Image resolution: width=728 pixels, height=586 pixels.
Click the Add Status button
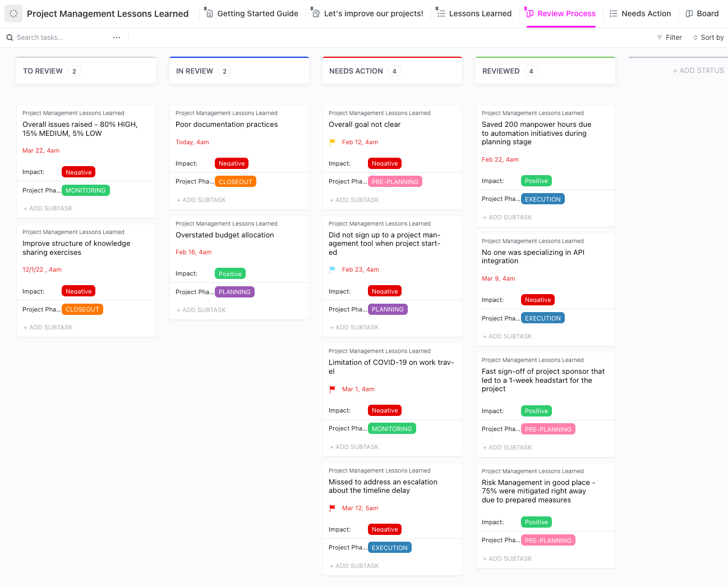698,71
